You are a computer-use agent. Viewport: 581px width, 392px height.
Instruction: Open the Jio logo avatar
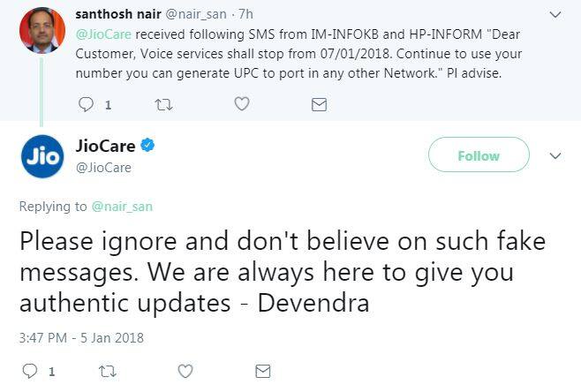(x=42, y=155)
